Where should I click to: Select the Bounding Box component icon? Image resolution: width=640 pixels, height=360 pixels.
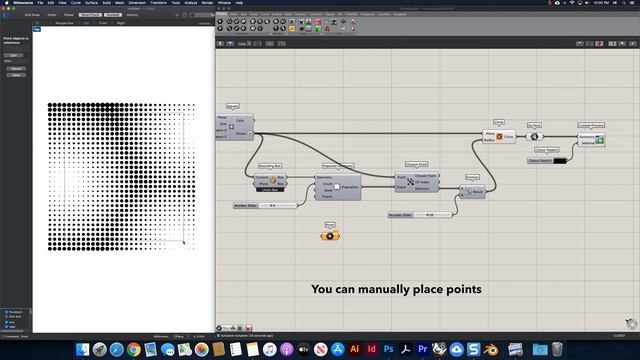(x=273, y=180)
